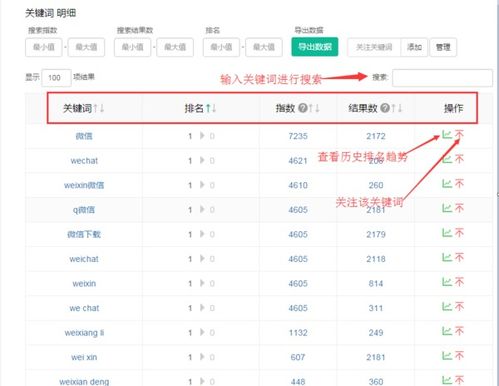Screen dimensions: 499x386
Task: Show the trend chart for q微信
Action: pyautogui.click(x=447, y=208)
